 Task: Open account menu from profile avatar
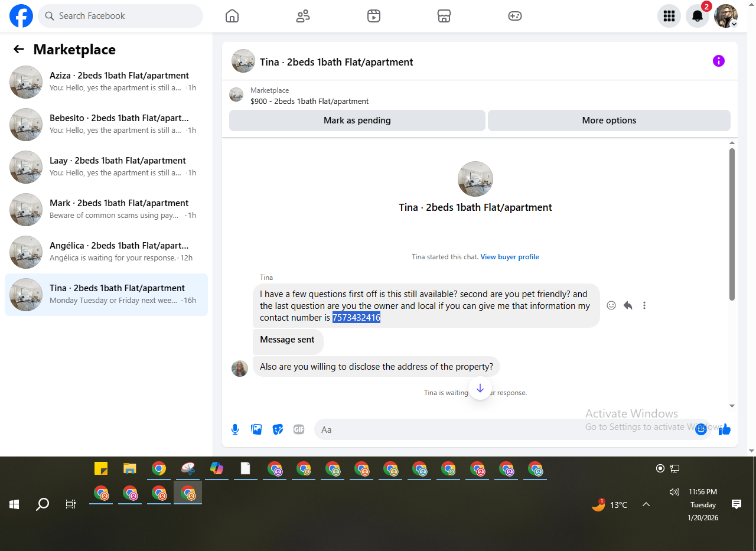tap(726, 16)
